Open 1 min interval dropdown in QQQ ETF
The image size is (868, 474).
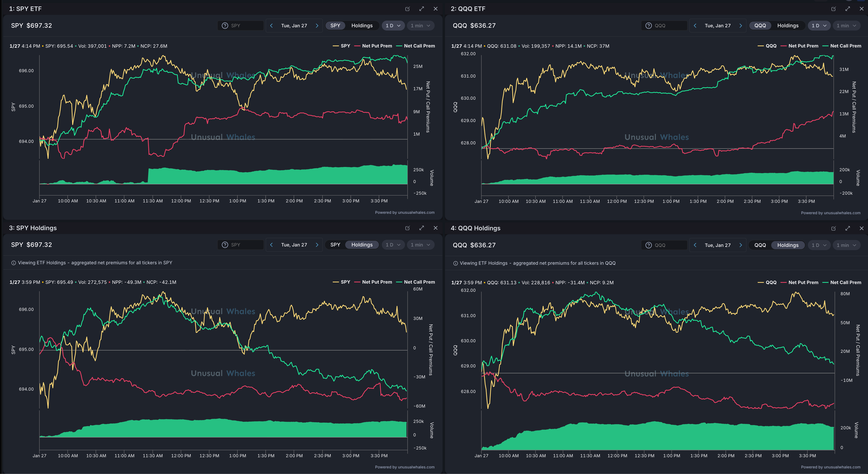(846, 26)
